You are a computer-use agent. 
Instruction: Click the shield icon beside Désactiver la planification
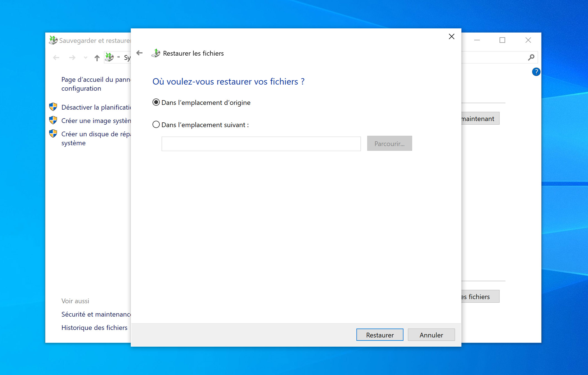coord(53,107)
